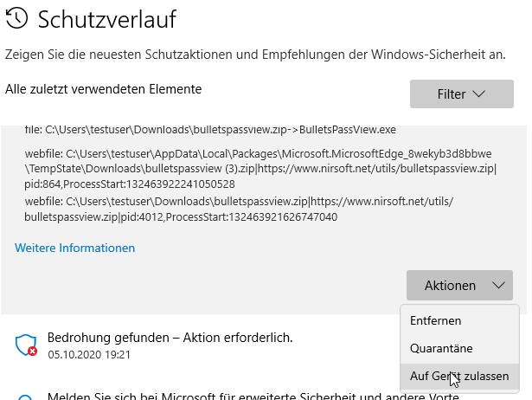Click the Alle zuletzt verwendeten Elemente label
Viewport: 532px width, 400px height.
[x=103, y=89]
